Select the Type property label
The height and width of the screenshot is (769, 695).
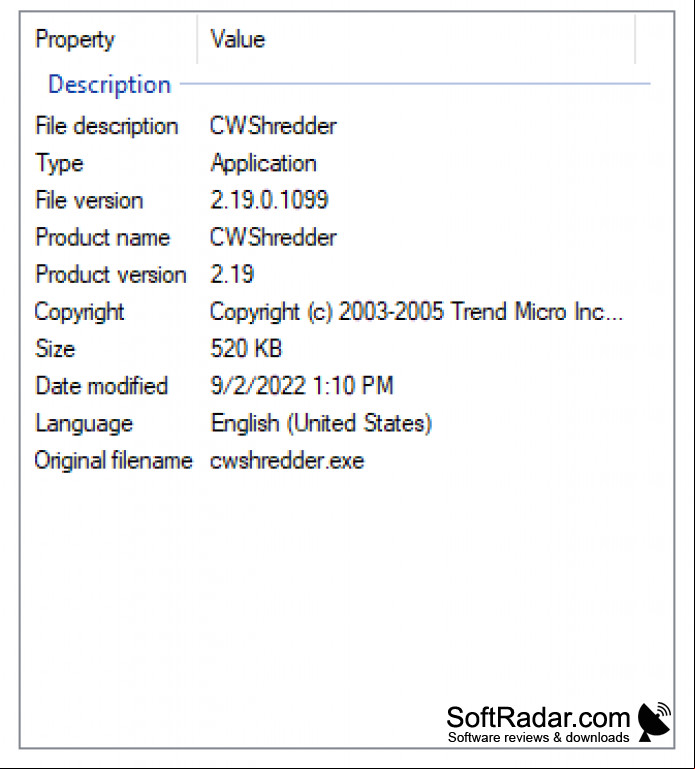tap(59, 163)
